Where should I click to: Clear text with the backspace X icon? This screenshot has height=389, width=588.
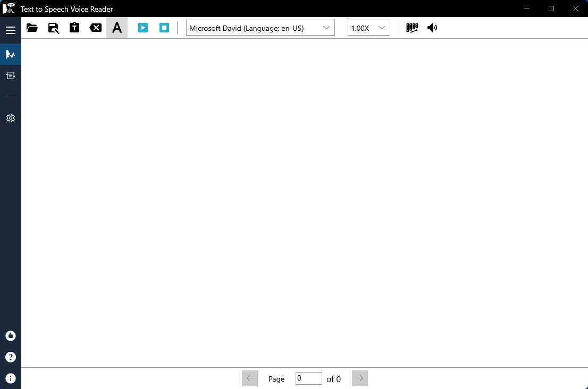(96, 28)
